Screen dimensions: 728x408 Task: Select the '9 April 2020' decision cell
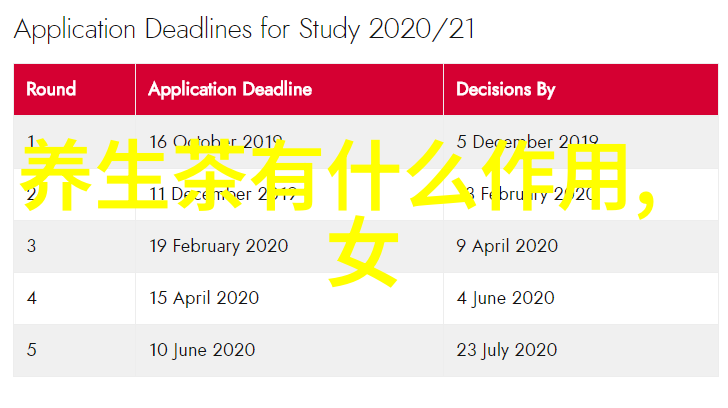505,246
